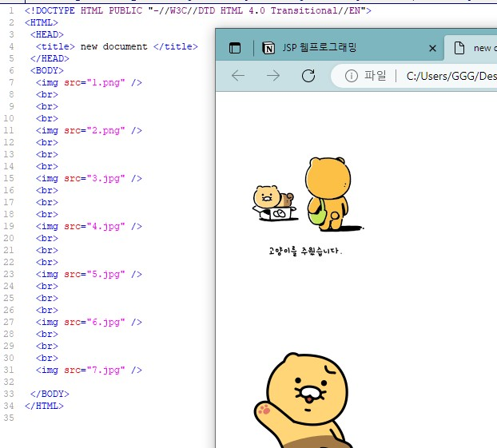Click the img src="5.jpg" line

pyautogui.click(x=89, y=274)
